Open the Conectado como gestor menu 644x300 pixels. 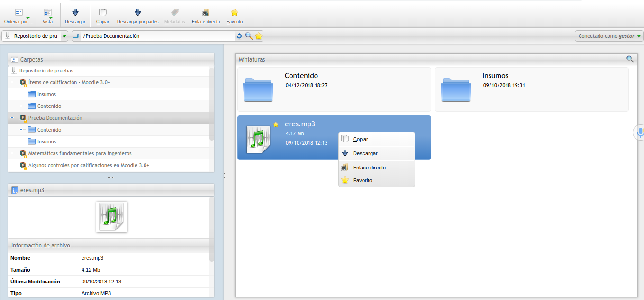608,35
